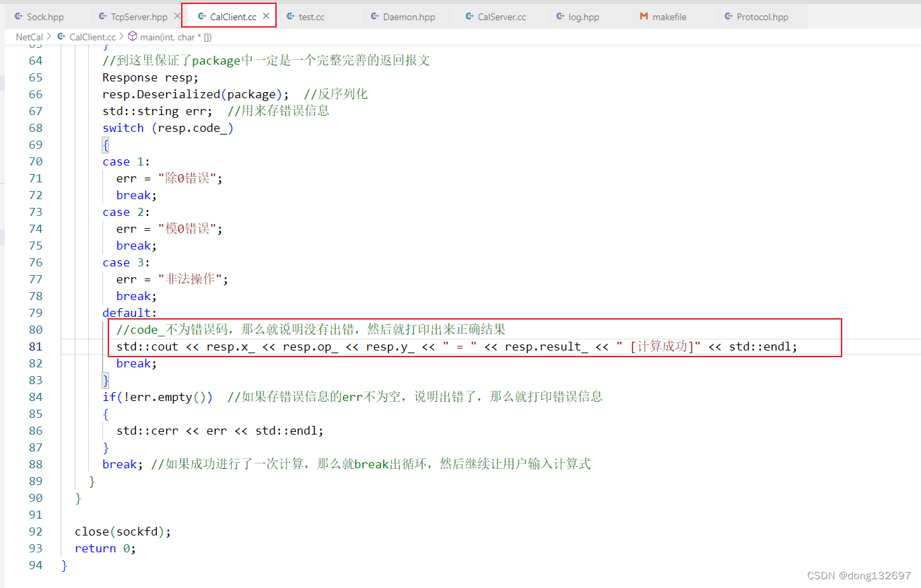Click the 'resp.Deserialized(package);' statement
This screenshot has height=588, width=921.
(196, 94)
